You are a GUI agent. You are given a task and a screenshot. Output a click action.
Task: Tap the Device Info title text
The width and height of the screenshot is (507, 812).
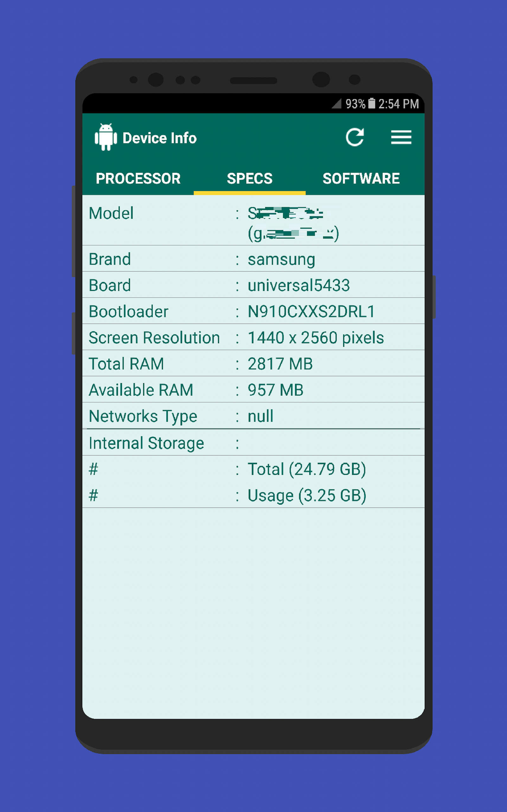pos(159,138)
